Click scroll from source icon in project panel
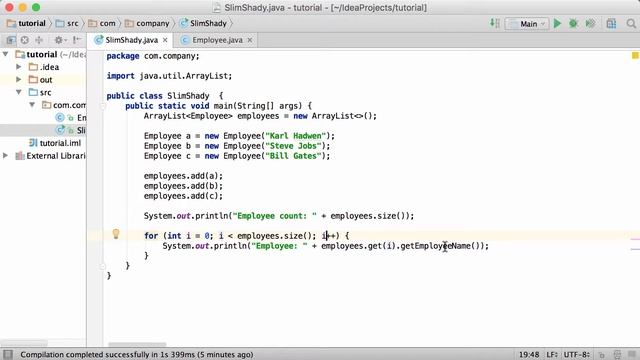The width and height of the screenshot is (640, 360). [x=25, y=40]
